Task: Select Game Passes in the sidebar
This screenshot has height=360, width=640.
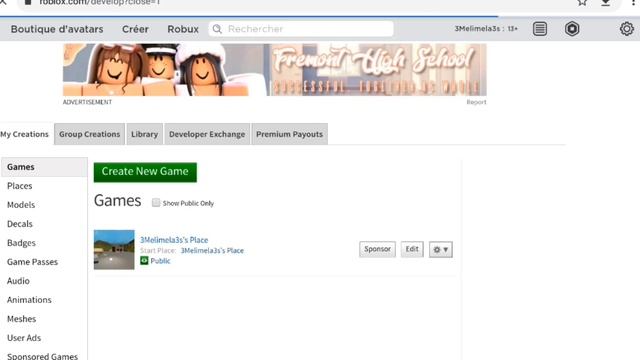Action: 32,262
